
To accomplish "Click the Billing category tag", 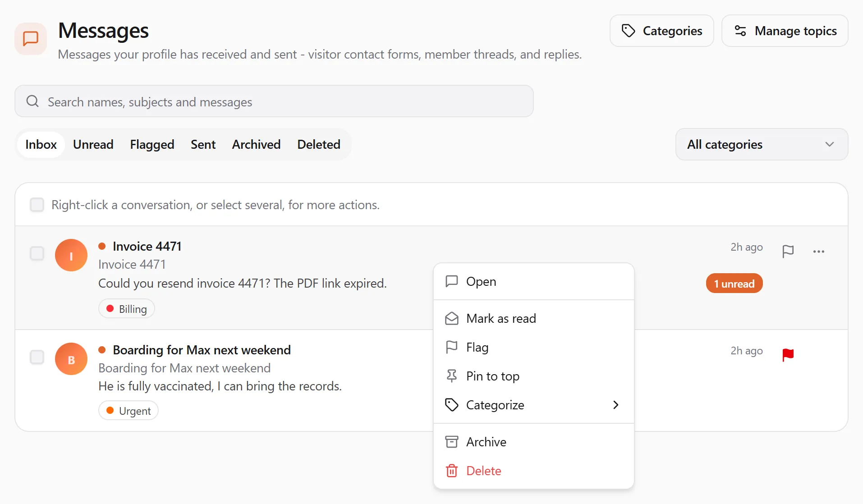I will [126, 309].
